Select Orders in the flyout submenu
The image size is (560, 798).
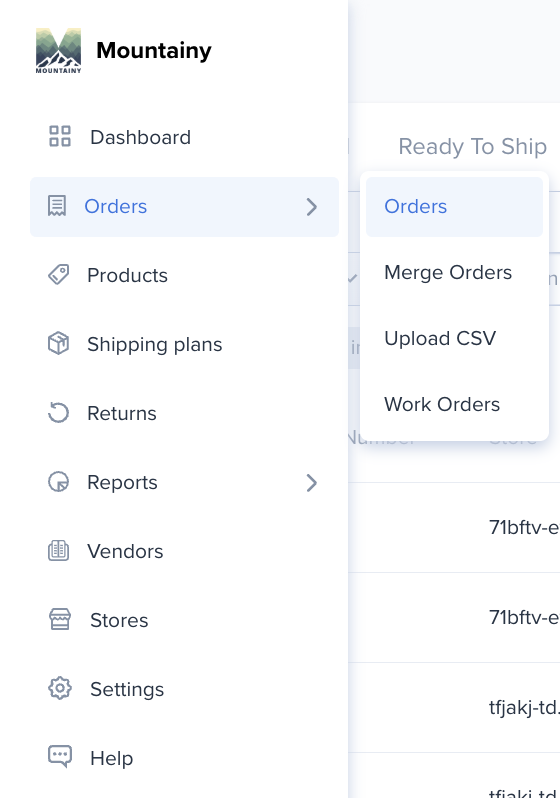[x=454, y=207]
